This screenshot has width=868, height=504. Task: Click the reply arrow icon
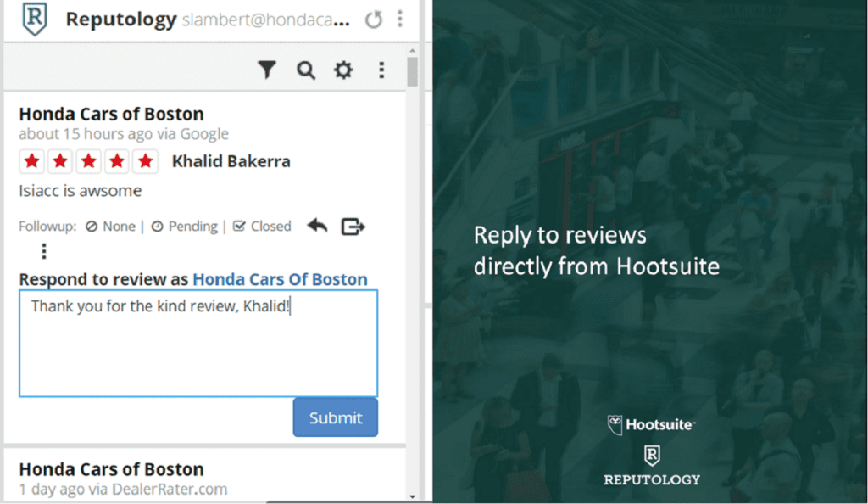pyautogui.click(x=317, y=226)
